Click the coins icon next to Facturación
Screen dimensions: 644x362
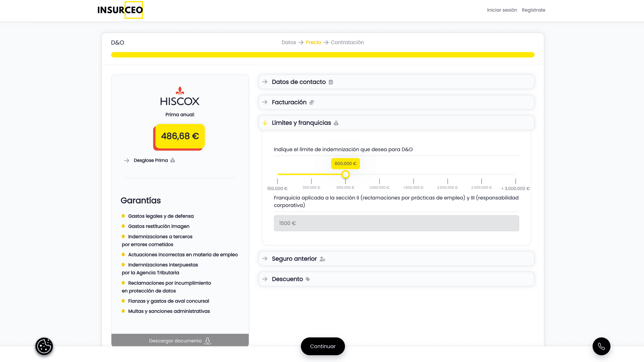tap(311, 102)
